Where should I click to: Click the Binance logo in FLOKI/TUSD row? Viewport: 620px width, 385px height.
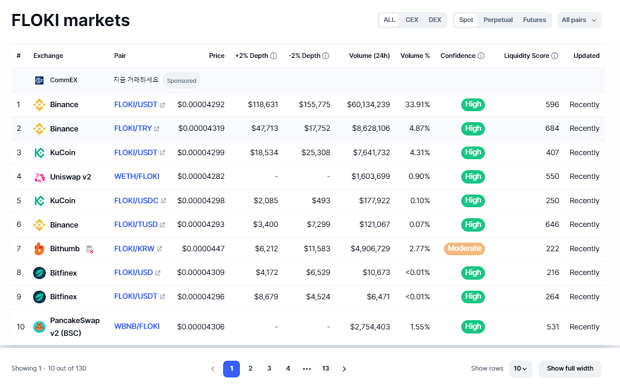click(39, 225)
